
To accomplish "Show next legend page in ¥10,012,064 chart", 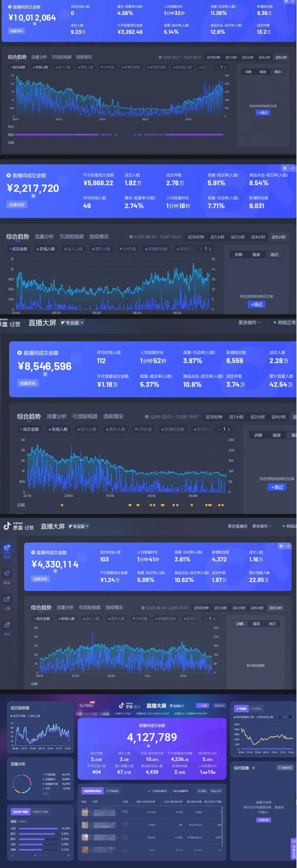I will [x=225, y=67].
